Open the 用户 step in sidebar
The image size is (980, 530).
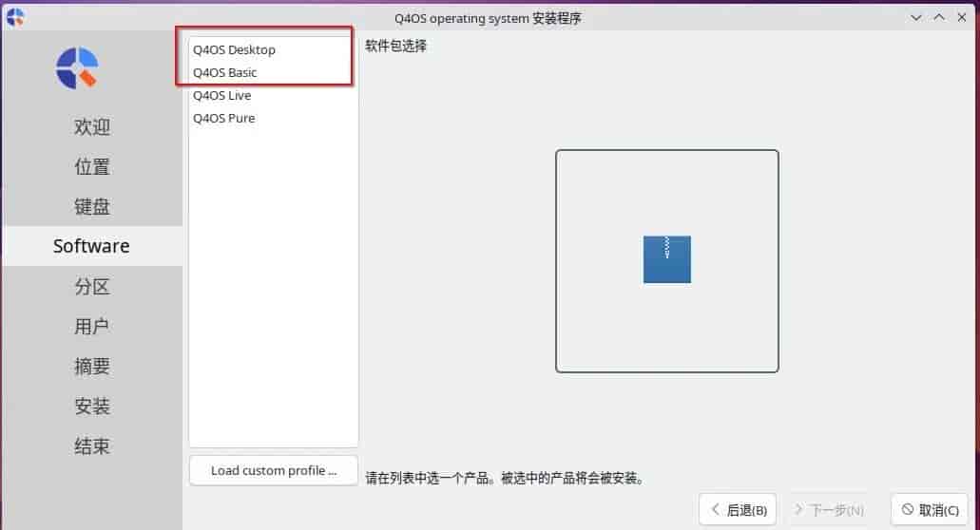(x=92, y=326)
